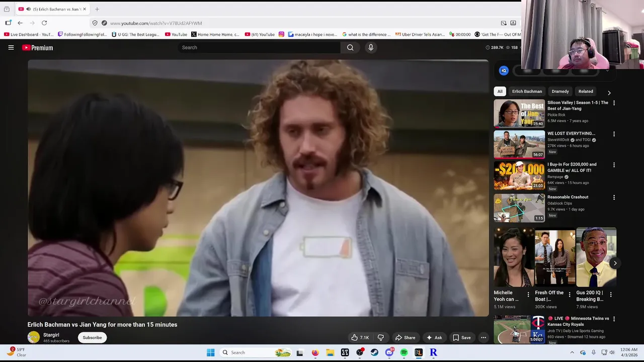
Task: Subscribe to the Stargirl channel
Action: point(92,337)
